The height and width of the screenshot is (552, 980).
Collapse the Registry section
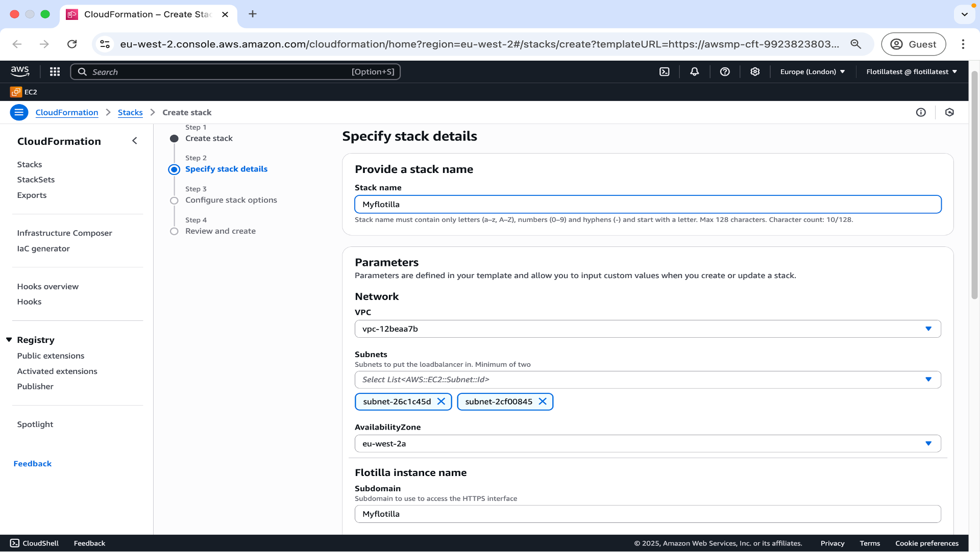click(x=9, y=340)
